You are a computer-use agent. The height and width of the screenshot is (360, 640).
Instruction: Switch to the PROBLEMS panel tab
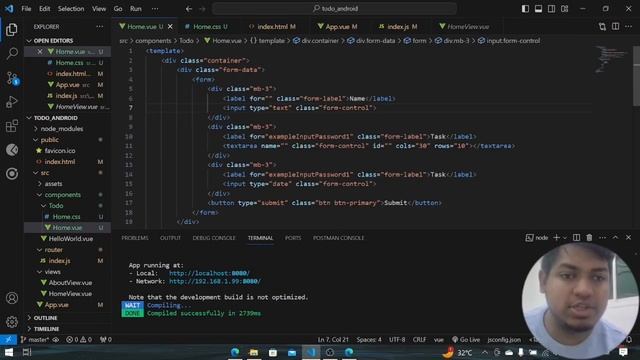(135, 238)
